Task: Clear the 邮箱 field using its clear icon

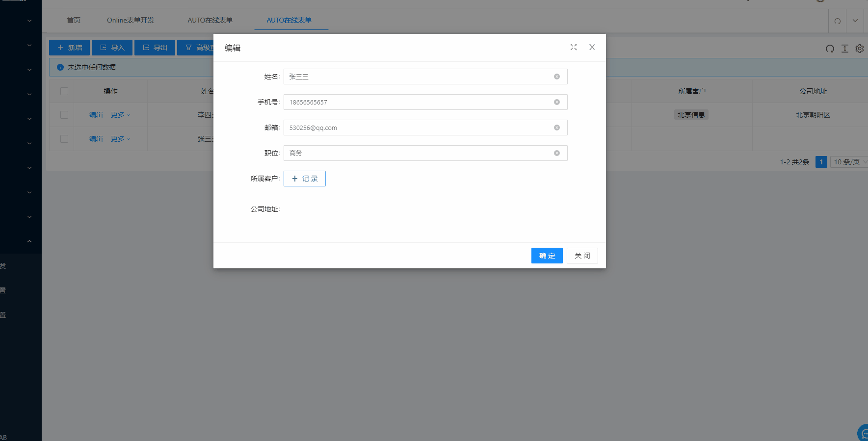Action: coord(557,128)
